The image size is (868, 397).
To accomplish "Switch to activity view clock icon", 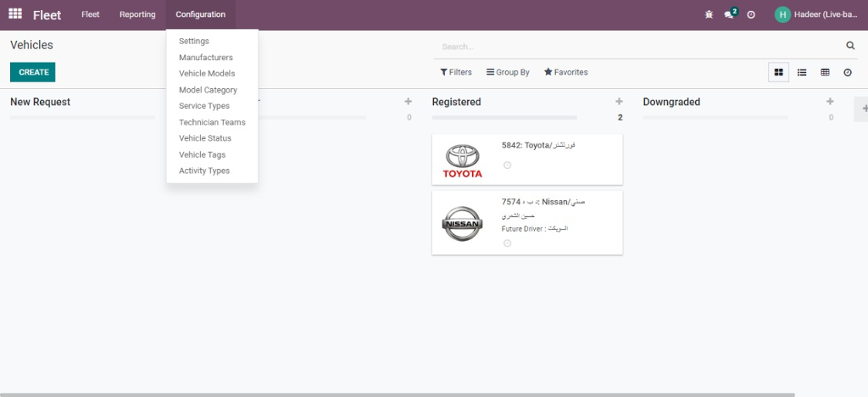I will pyautogui.click(x=847, y=72).
